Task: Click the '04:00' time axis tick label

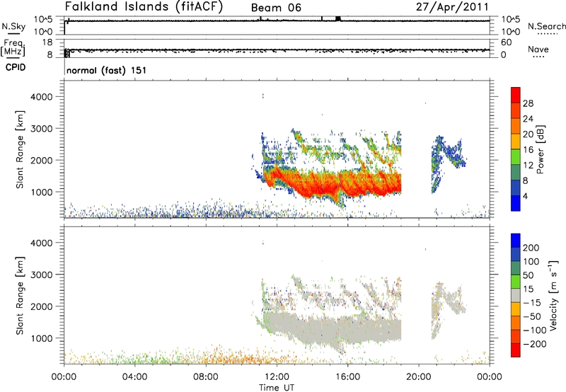Action: pos(135,377)
